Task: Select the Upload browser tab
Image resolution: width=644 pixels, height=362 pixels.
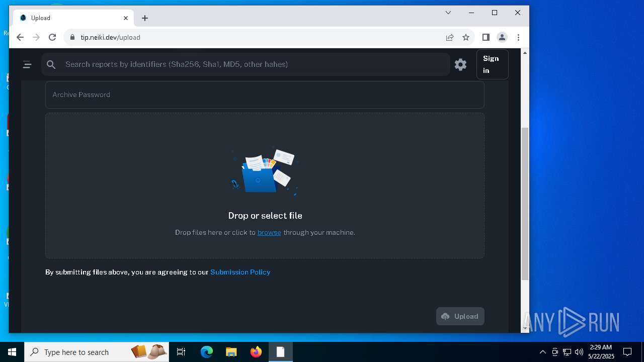Action: click(x=73, y=18)
